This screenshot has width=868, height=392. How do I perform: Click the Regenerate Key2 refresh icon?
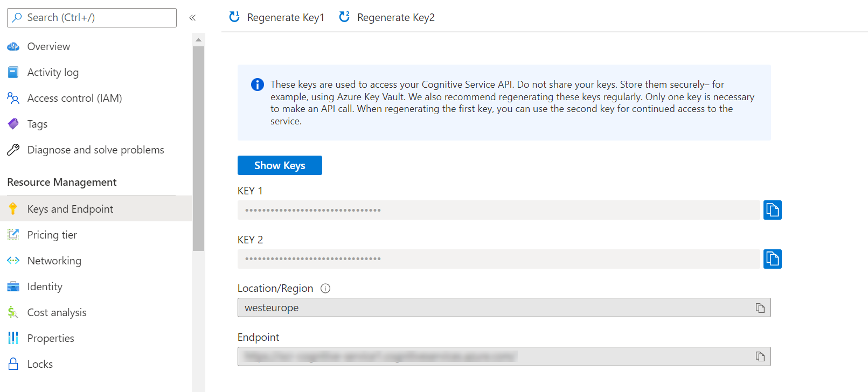344,17
